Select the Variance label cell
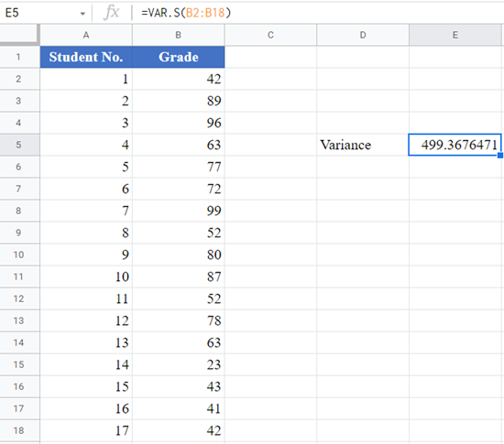Viewport: 504px width, 444px height. point(363,145)
